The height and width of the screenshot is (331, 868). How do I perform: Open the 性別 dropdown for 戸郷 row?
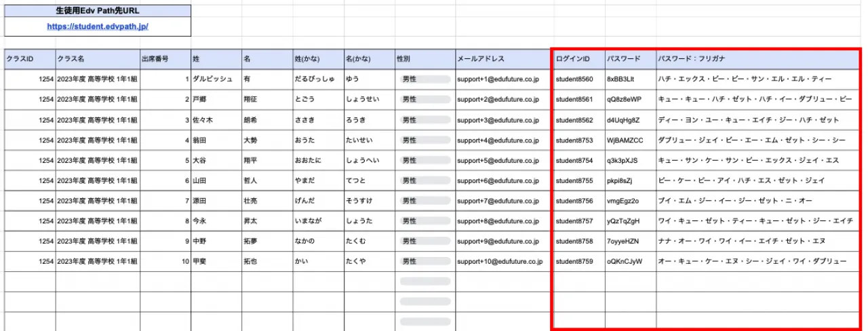(425, 100)
